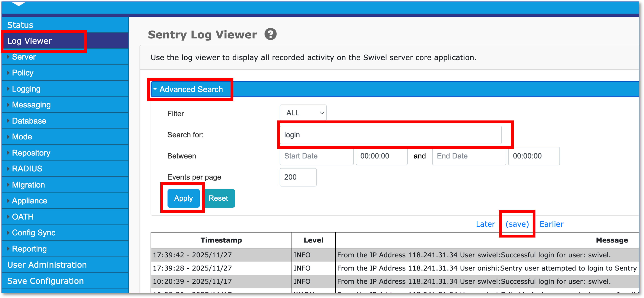The height and width of the screenshot is (298, 644).
Task: Open the Filter ALL dropdown
Action: [303, 113]
